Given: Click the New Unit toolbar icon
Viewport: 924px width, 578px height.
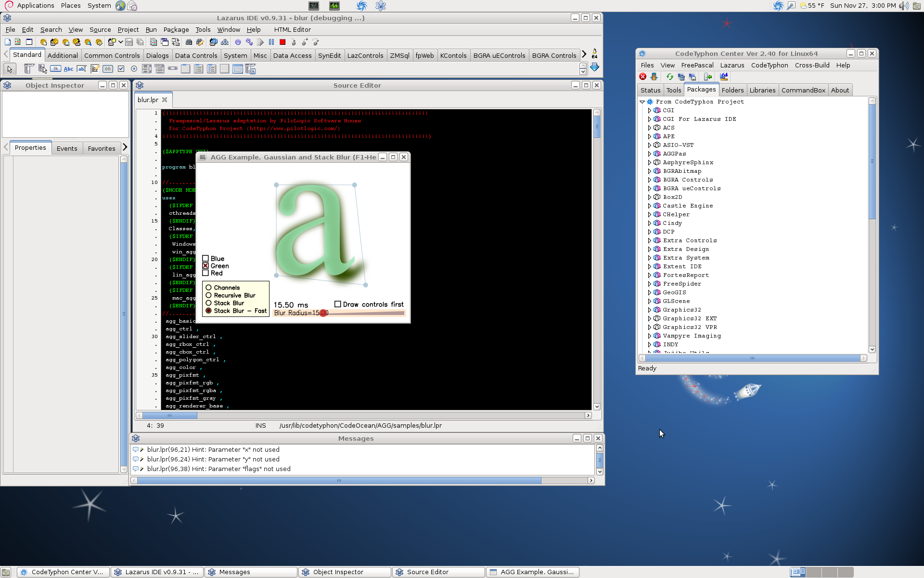Looking at the screenshot, I should pyautogui.click(x=8, y=42).
